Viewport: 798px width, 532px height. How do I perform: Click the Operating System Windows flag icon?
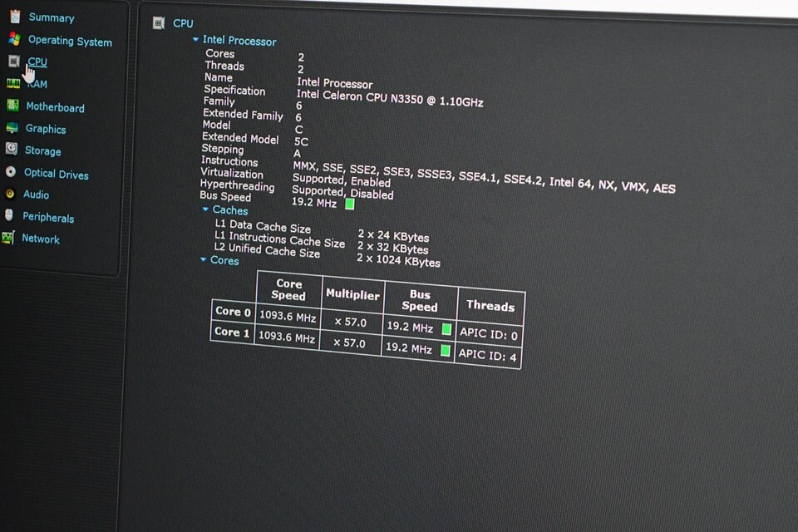click(x=14, y=39)
